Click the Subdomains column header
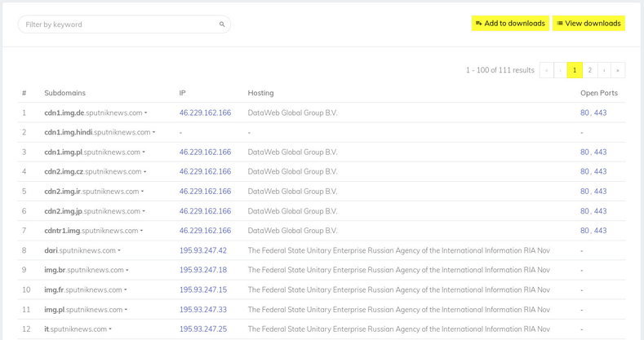 65,93
